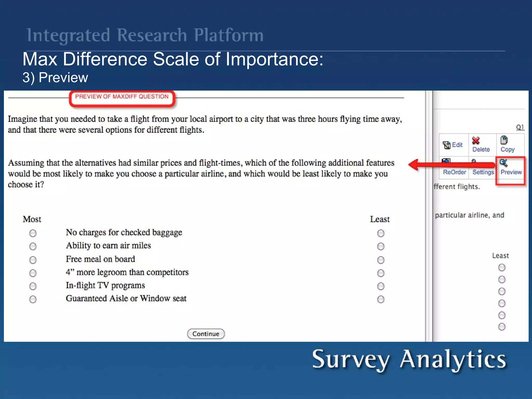Select Most for Free meal on board
The width and height of the screenshot is (532, 399).
point(33,260)
